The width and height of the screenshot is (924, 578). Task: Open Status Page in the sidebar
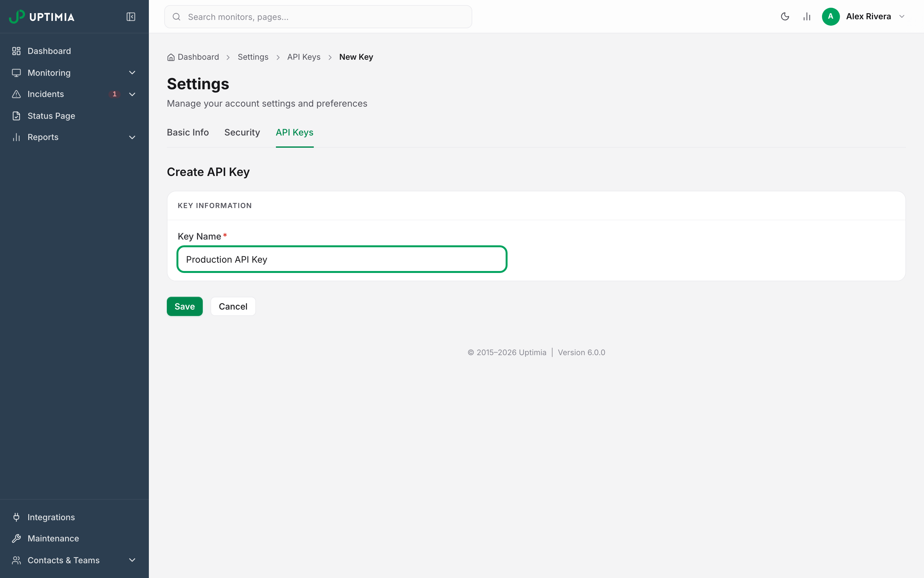coord(74,116)
